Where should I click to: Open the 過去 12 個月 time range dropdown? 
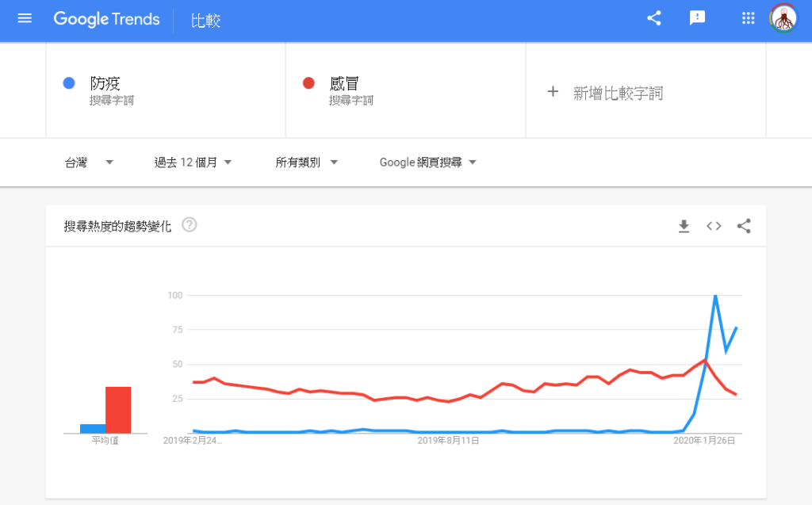click(193, 163)
